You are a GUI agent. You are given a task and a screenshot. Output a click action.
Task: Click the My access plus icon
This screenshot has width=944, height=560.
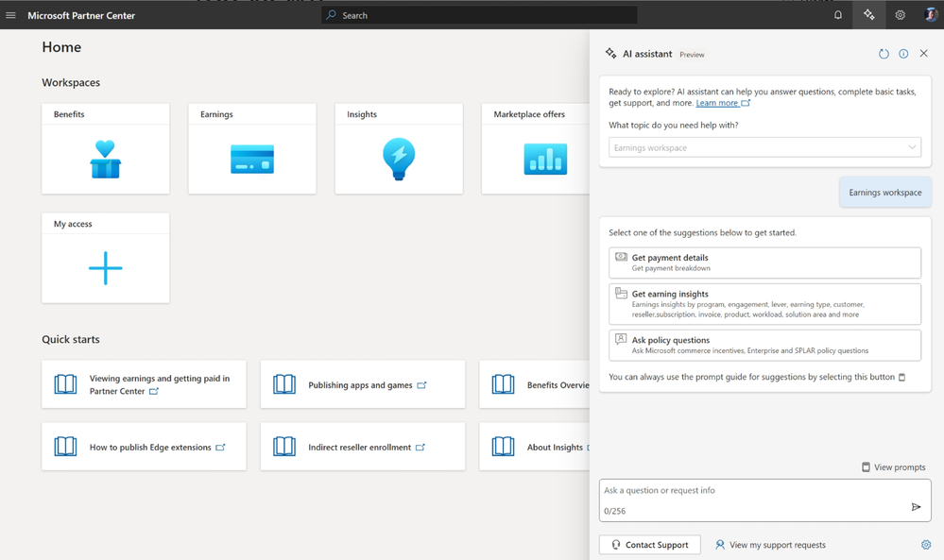point(105,268)
